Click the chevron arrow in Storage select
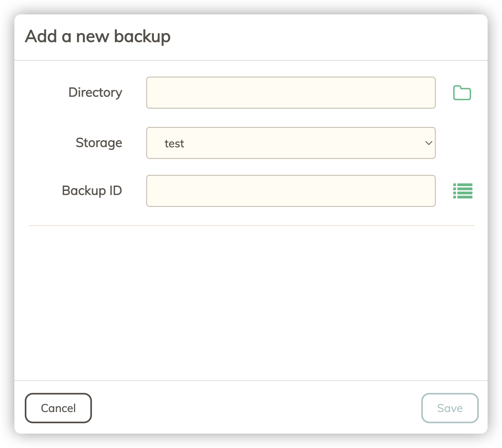Image resolution: width=502 pixels, height=448 pixels. [428, 143]
